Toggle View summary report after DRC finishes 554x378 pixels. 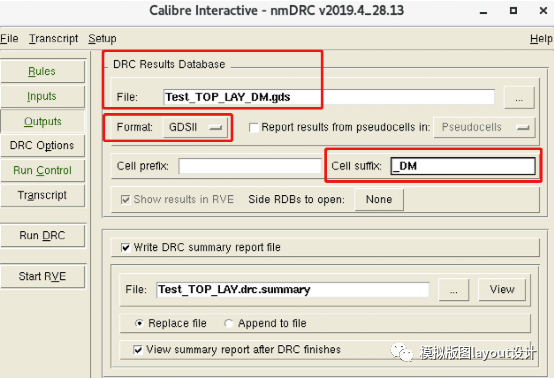pos(138,350)
